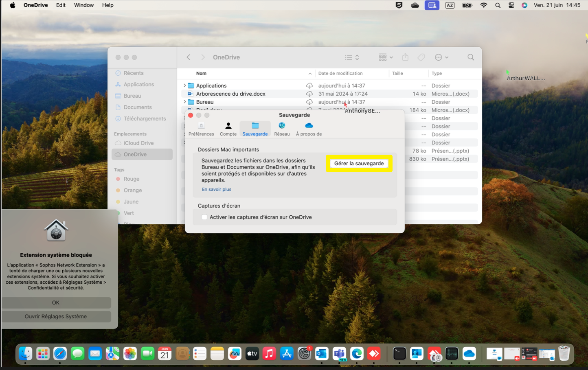Open Control Center in the menu bar
Viewport: 588px width, 370px height.
click(x=511, y=5)
